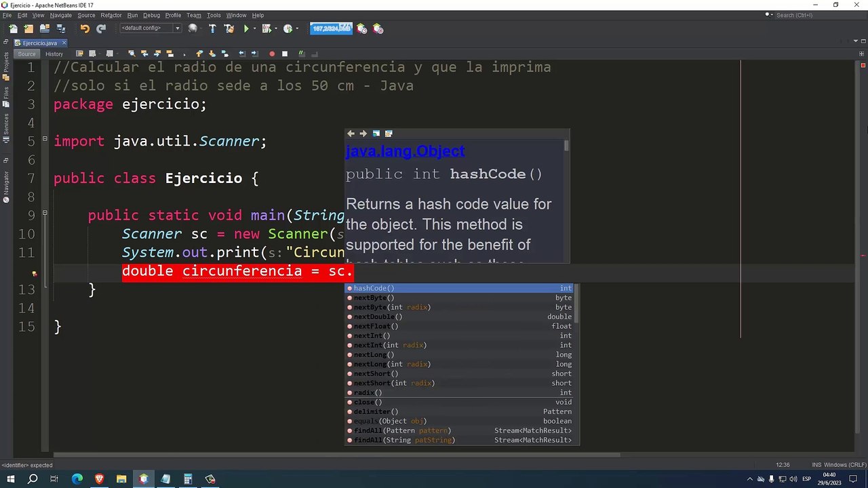Open the Edit menu
Screen dimensions: 868x488
pos(22,15)
